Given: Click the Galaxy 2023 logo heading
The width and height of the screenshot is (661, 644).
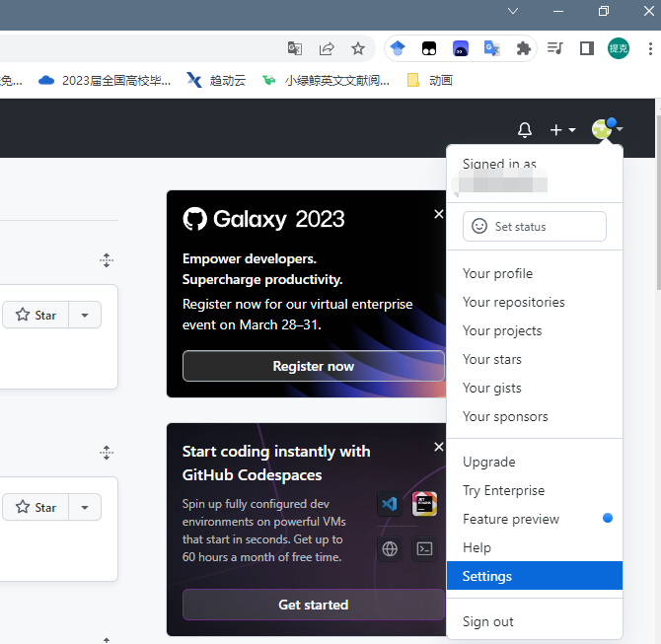Looking at the screenshot, I should tap(263, 219).
